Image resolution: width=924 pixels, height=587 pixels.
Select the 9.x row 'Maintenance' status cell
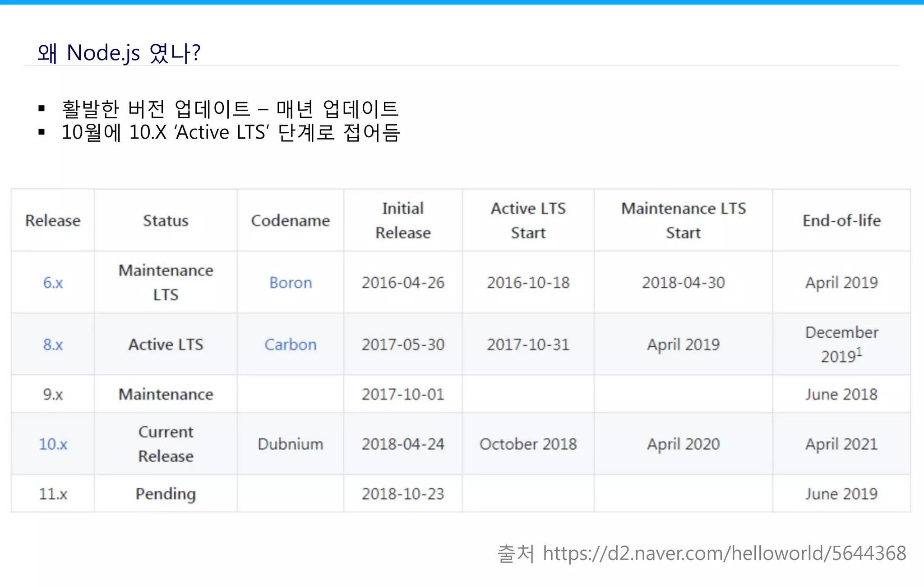click(166, 394)
